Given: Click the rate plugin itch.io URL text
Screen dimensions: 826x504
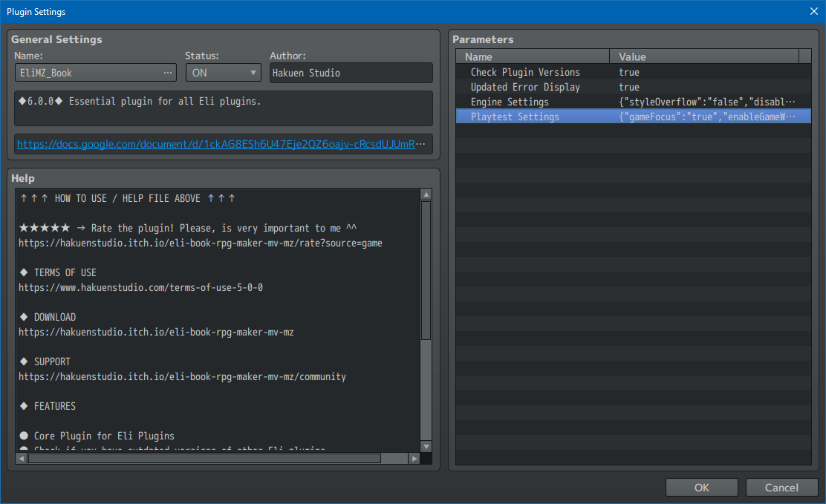Looking at the screenshot, I should point(201,243).
